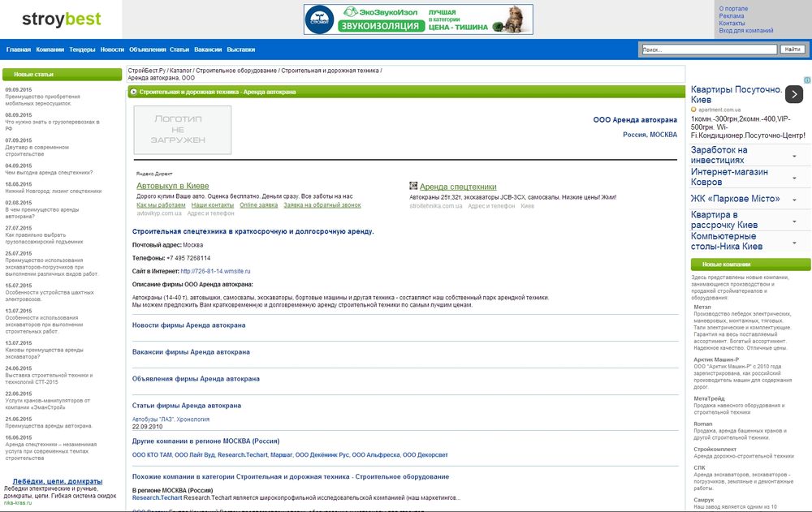The image size is (812, 512).
Task: Open article 'В чем преимущество аренды автокрана?'
Action: 42,213
